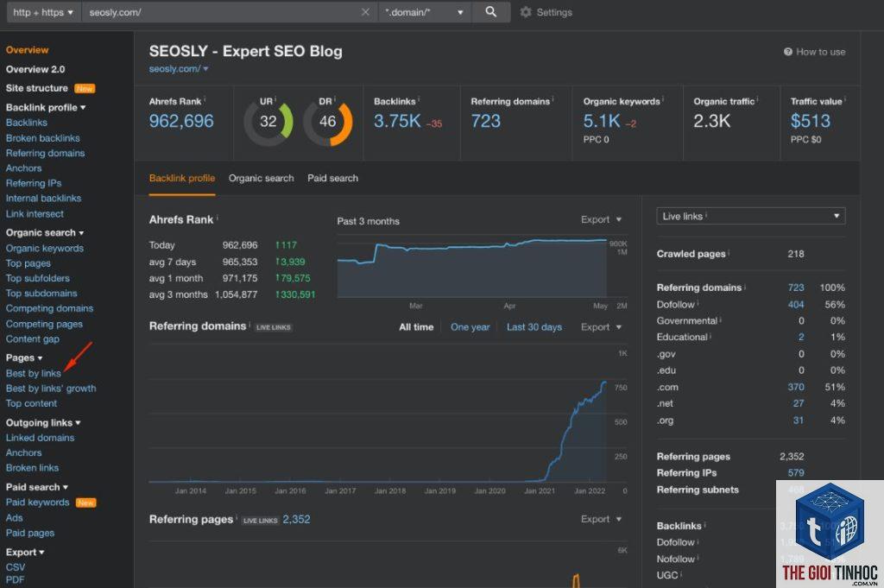The image size is (884, 588).
Task: Click the 723 referring domains metric
Action: point(485,121)
